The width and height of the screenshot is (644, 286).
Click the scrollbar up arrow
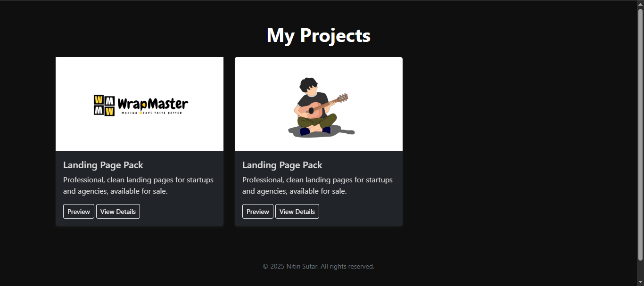[641, 4]
